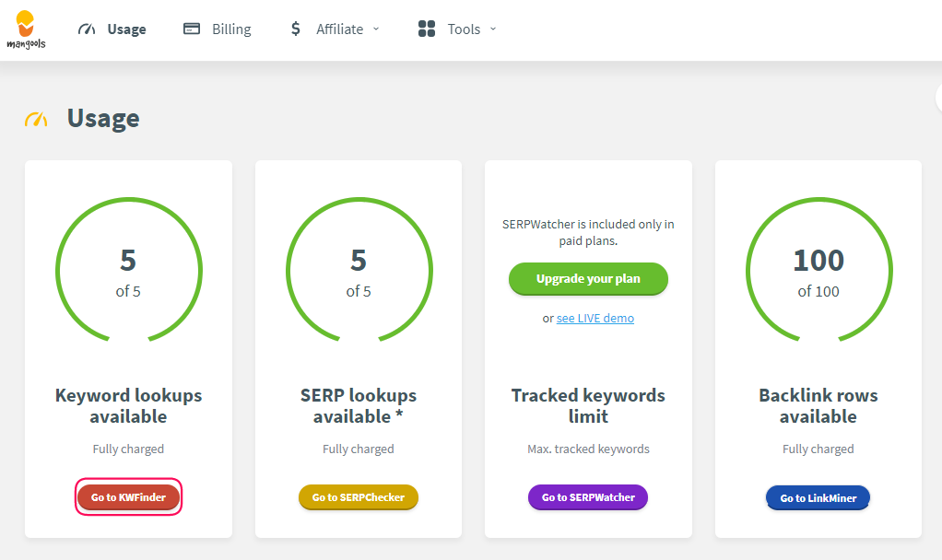The height and width of the screenshot is (560, 942).
Task: Click the yellow gauge icon beside Usage heading
Action: (36, 119)
